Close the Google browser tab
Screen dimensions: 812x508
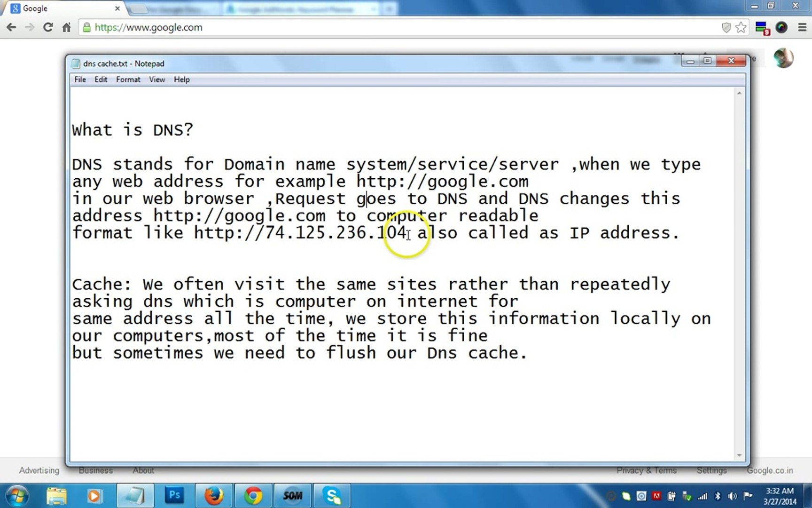coord(117,8)
